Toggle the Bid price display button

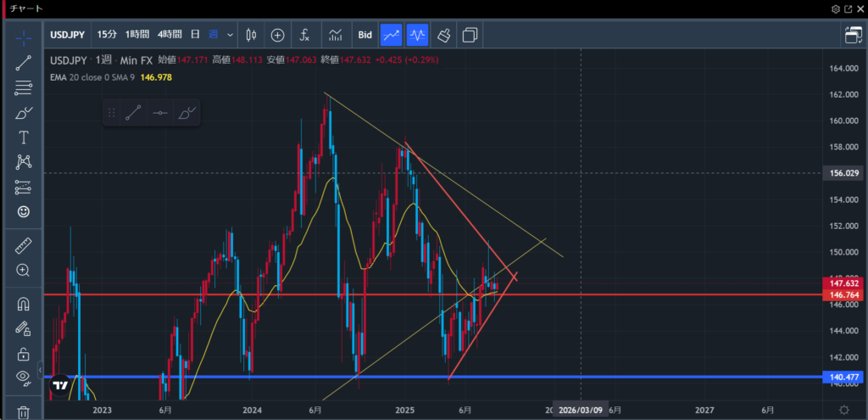tap(364, 35)
